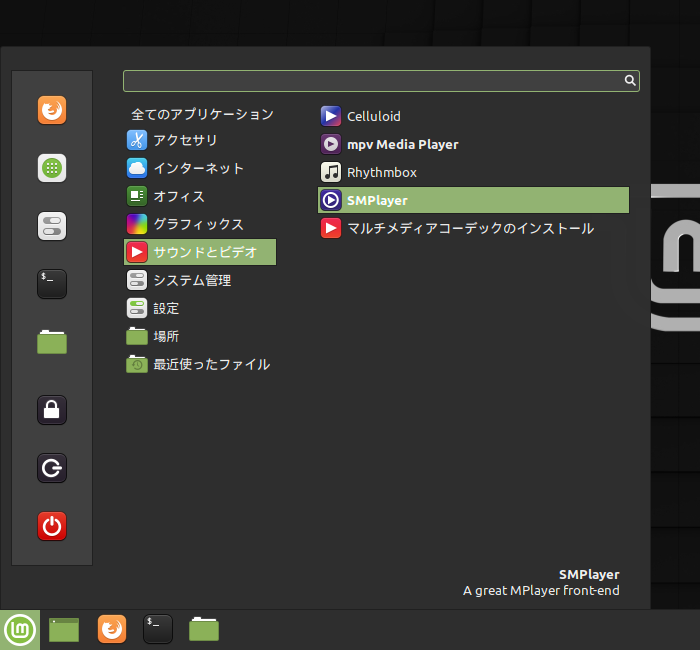700x650 pixels.
Task: Launch mpv Media Player
Action: coord(473,144)
